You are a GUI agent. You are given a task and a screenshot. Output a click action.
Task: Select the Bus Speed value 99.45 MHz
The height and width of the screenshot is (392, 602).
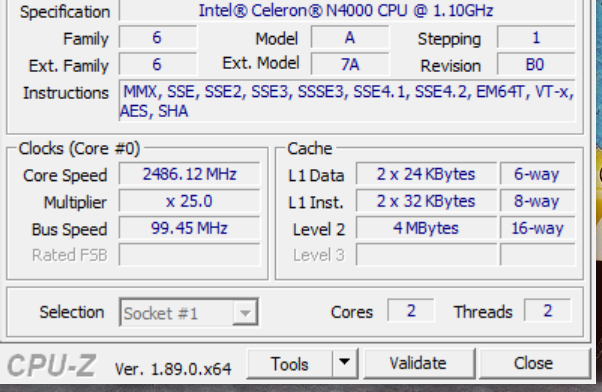(x=189, y=228)
